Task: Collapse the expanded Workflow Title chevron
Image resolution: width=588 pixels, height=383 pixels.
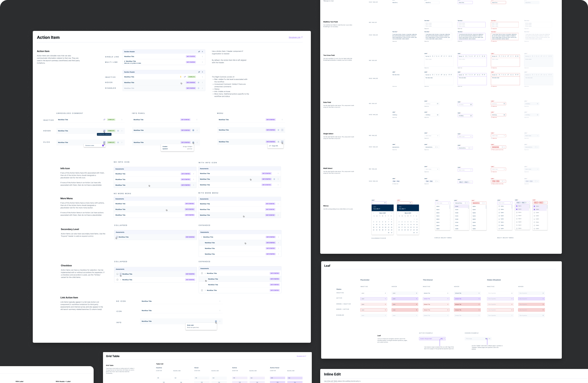Action: click(x=202, y=237)
